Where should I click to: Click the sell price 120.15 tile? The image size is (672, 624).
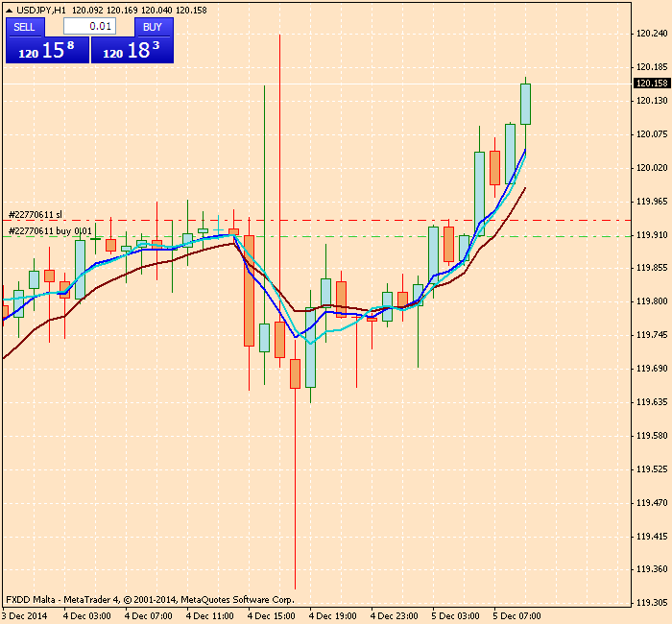click(47, 51)
